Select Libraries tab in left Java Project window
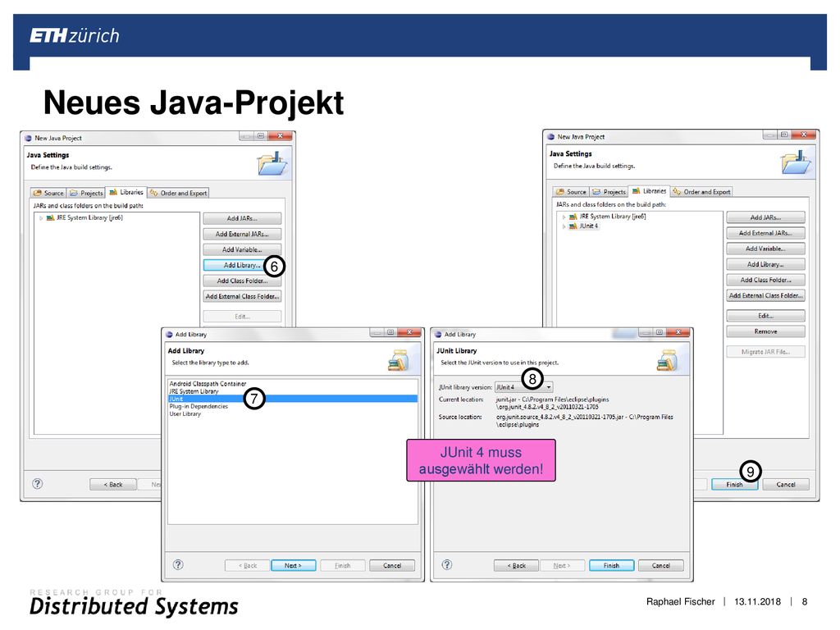 coord(126,192)
